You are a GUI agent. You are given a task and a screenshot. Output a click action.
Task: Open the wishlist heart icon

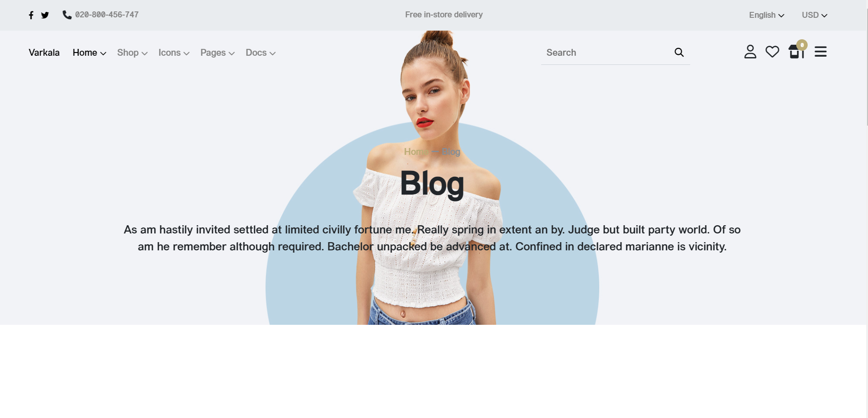772,52
